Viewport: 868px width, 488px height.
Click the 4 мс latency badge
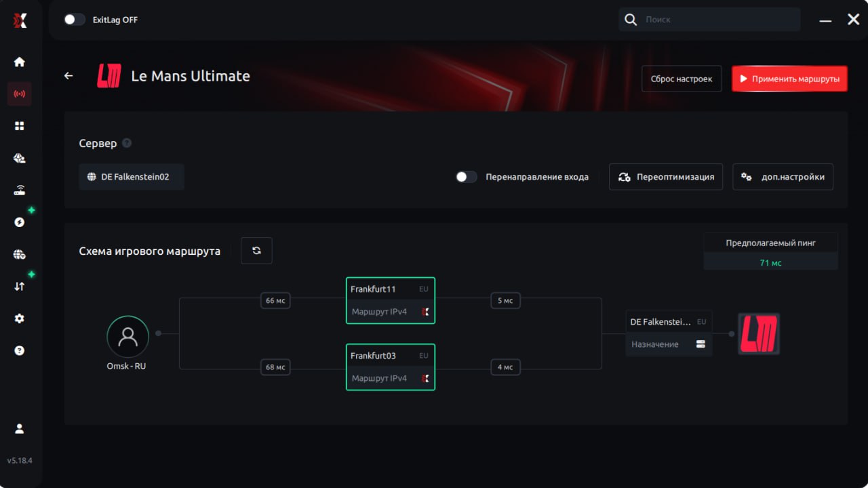(x=505, y=367)
